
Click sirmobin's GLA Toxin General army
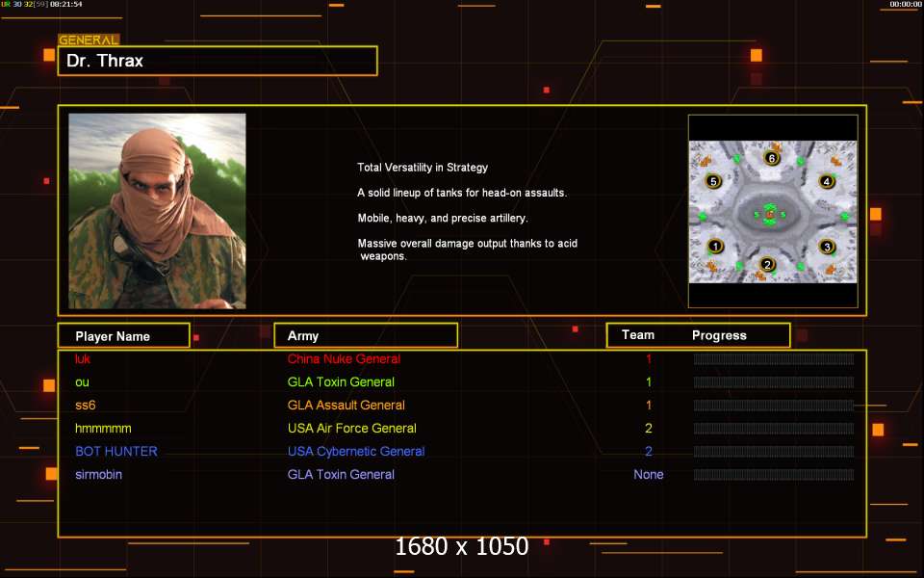[x=341, y=475]
